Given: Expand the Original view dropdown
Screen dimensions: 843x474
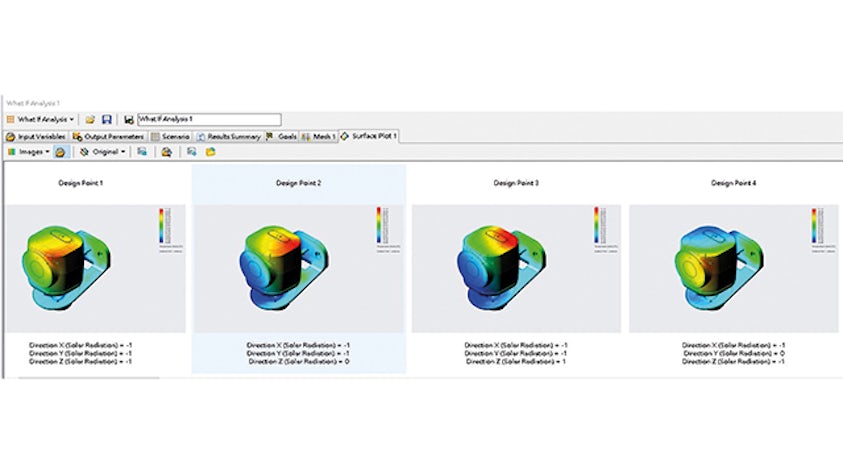Looking at the screenshot, I should (x=103, y=152).
